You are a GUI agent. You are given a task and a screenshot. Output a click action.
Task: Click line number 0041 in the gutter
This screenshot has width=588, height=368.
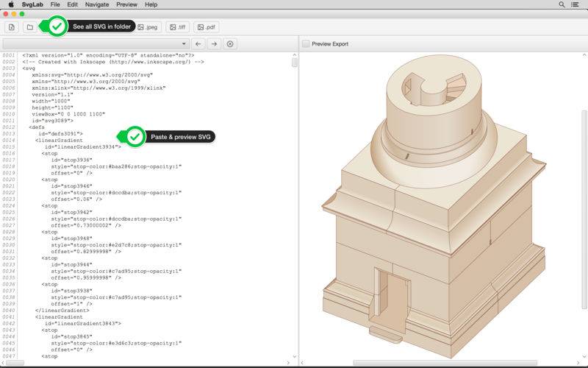click(x=9, y=317)
